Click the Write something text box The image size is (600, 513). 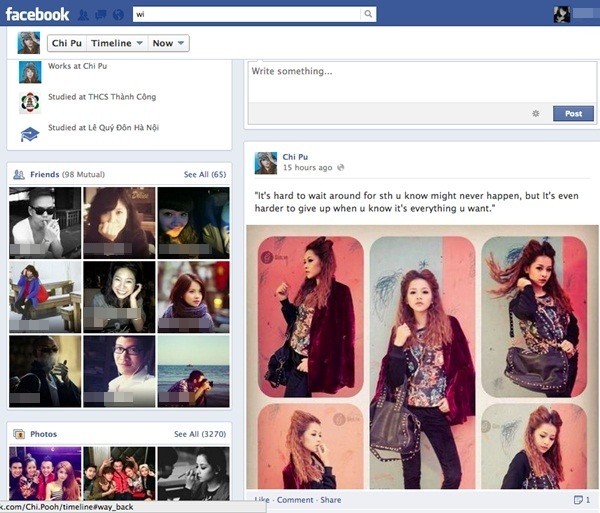421,82
